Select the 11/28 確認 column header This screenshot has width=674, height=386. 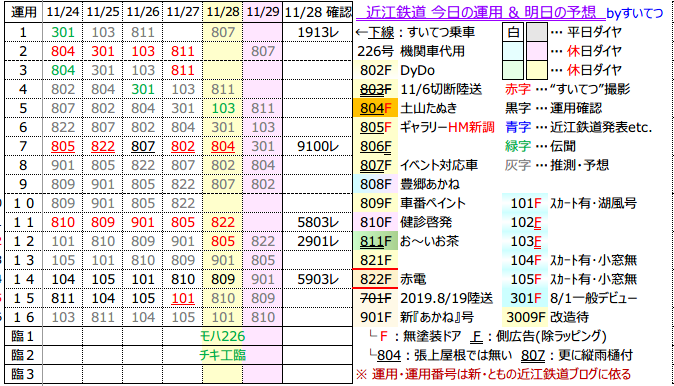click(x=318, y=12)
